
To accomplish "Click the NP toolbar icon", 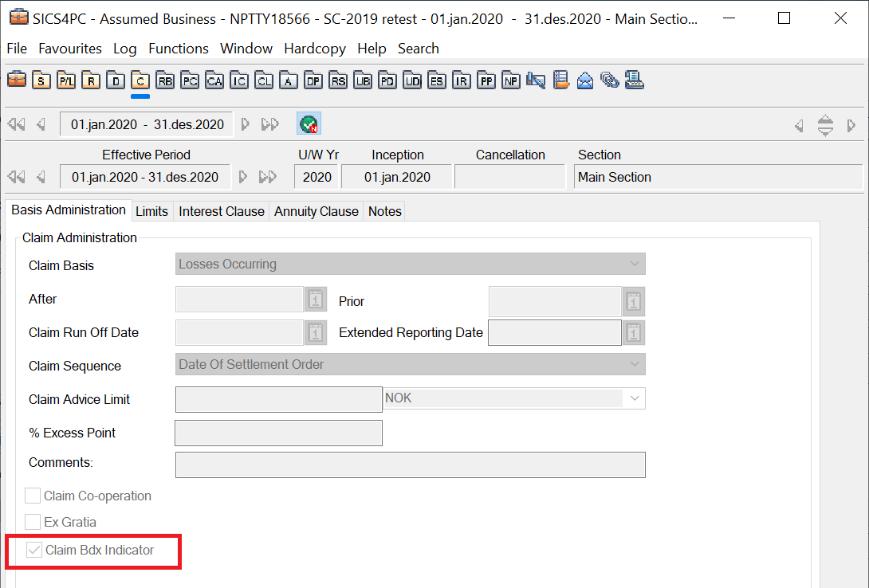I will click(x=510, y=80).
